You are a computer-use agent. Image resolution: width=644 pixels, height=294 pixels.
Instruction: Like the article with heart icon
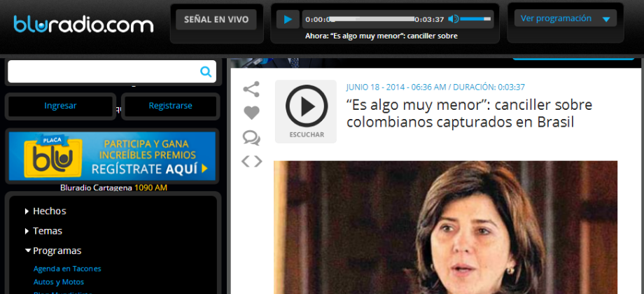[251, 113]
